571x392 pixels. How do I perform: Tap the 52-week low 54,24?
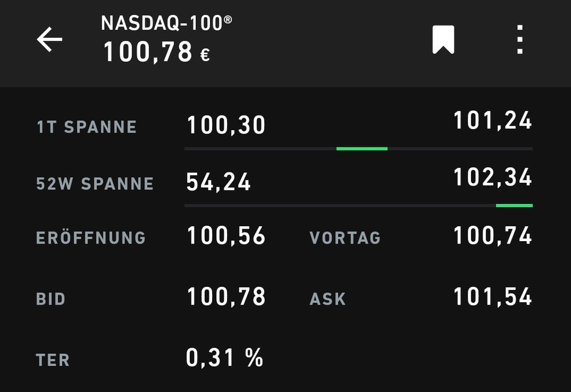[x=219, y=183]
